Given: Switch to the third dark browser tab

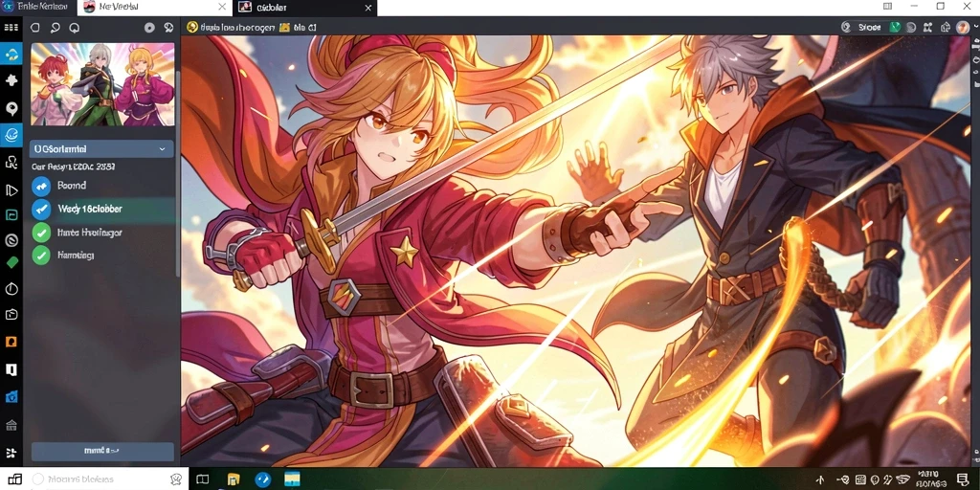Looking at the screenshot, I should pyautogui.click(x=305, y=8).
